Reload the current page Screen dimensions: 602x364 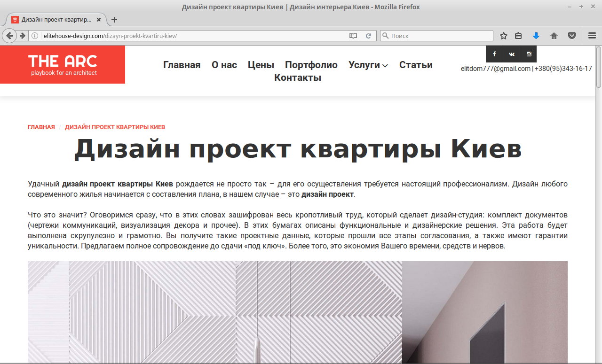[369, 36]
